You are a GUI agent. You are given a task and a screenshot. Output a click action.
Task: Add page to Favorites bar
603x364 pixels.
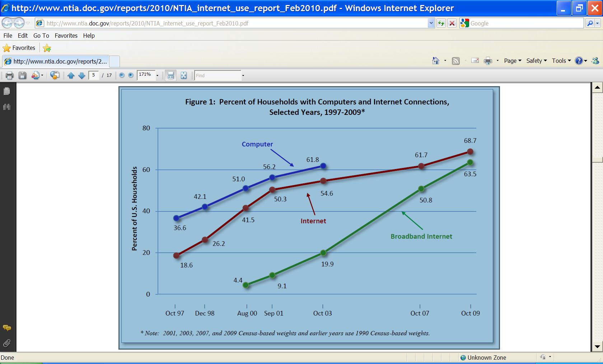point(47,48)
